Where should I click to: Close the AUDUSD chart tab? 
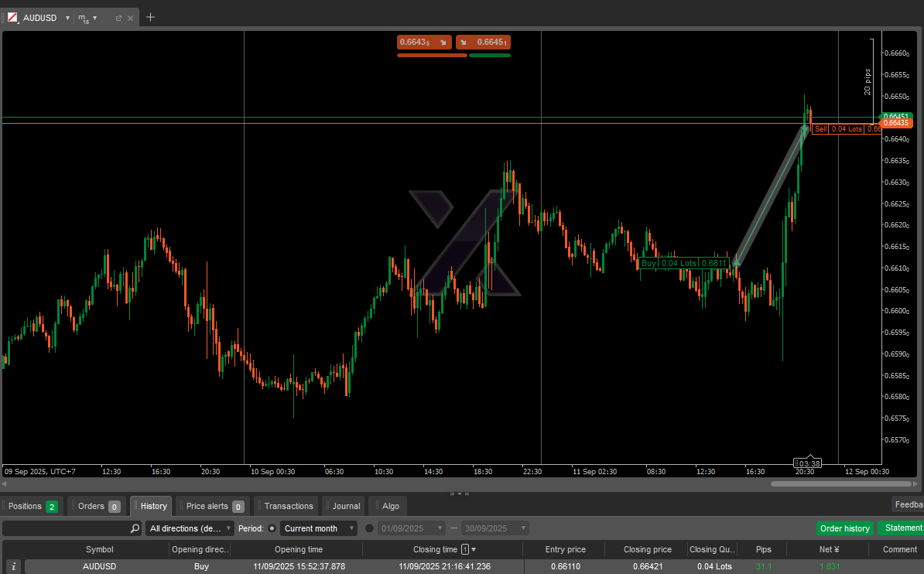click(x=130, y=18)
